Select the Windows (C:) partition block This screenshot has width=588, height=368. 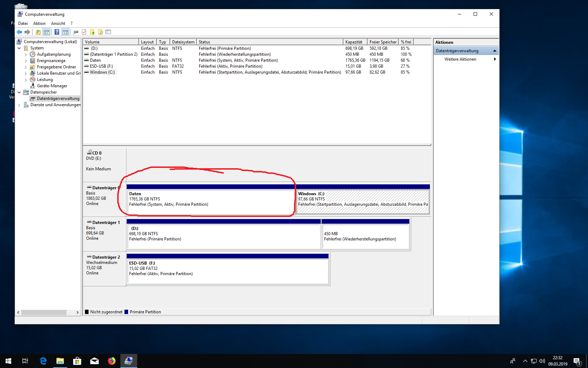pyautogui.click(x=363, y=199)
